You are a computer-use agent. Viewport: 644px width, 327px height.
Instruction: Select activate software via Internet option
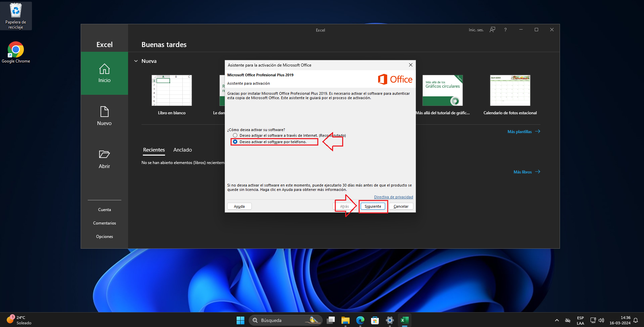(x=235, y=135)
